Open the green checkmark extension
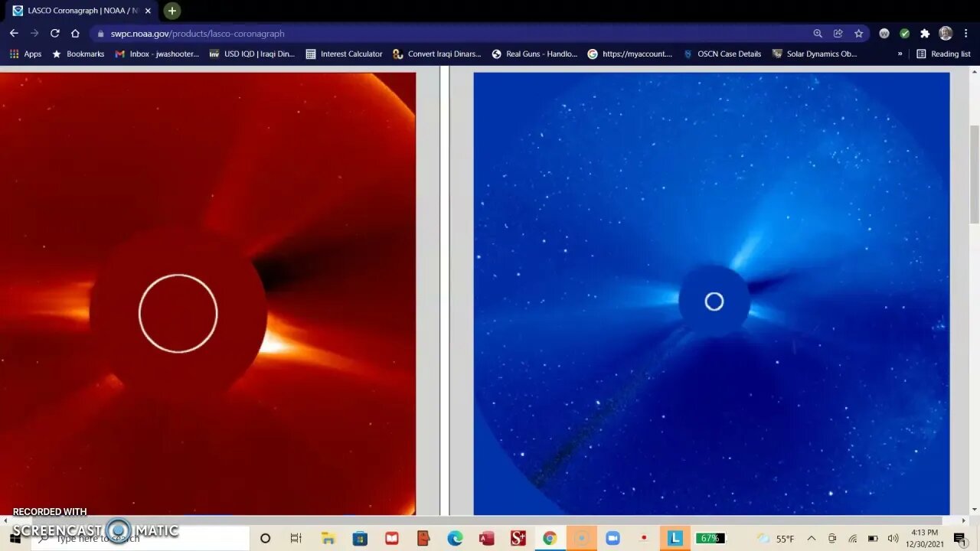Image resolution: width=980 pixels, height=551 pixels. pyautogui.click(x=904, y=34)
